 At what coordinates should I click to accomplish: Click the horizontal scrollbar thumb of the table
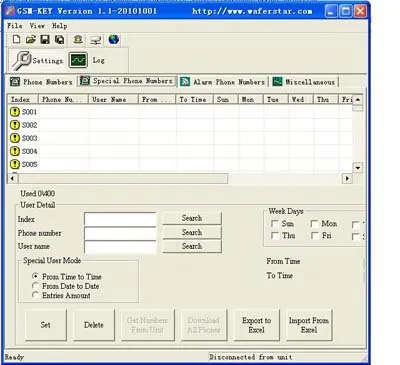coord(123,178)
